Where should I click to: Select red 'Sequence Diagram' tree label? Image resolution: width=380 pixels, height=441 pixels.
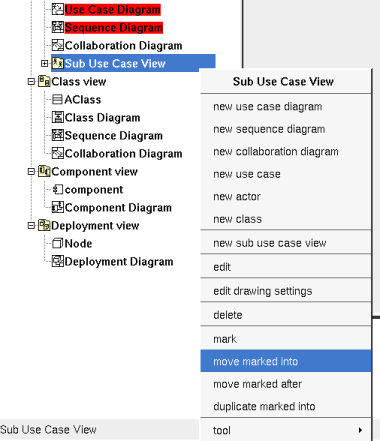coord(114,28)
